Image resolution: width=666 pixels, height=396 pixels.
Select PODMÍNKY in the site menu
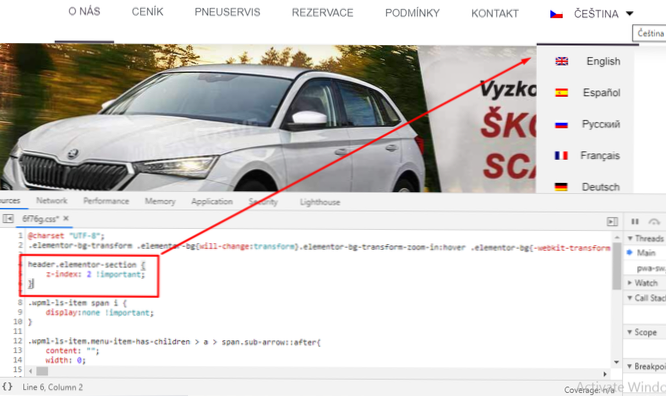coord(412,13)
